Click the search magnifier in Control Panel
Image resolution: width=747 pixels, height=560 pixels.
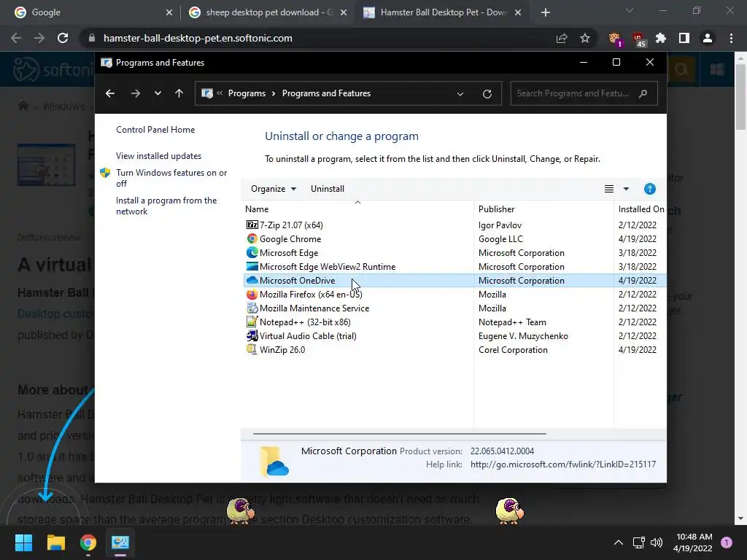pos(643,93)
